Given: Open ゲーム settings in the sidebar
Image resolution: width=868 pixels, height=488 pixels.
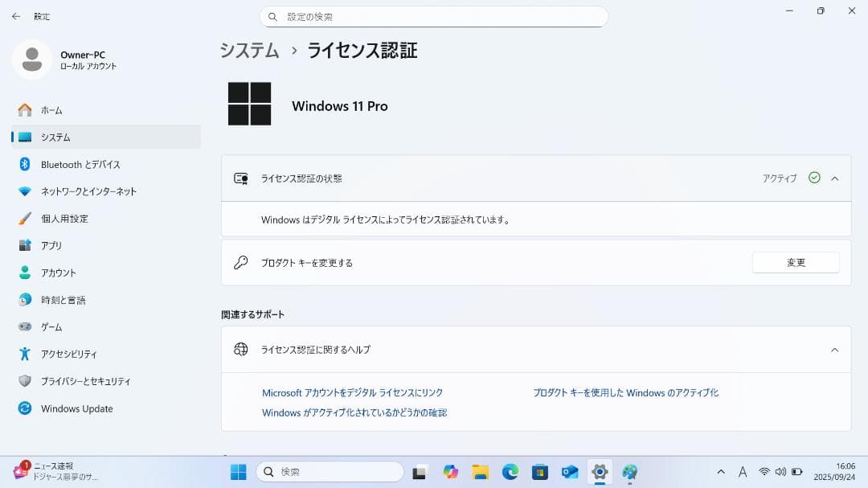Looking at the screenshot, I should [x=54, y=326].
